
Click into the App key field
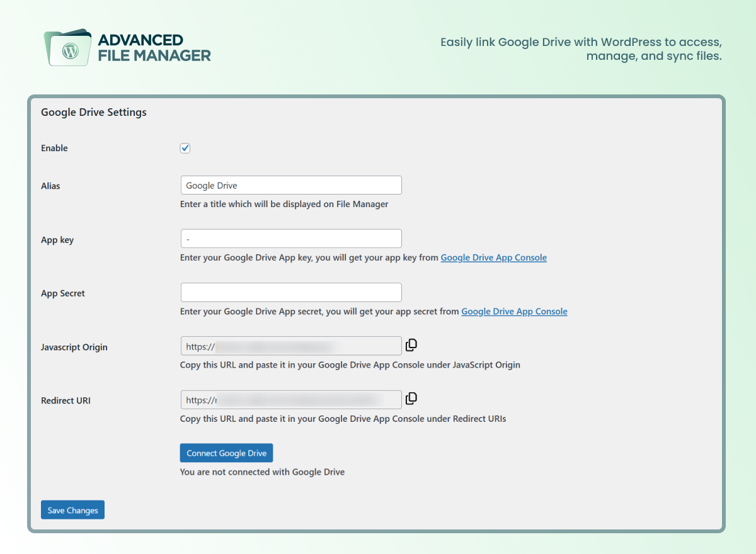(x=291, y=239)
